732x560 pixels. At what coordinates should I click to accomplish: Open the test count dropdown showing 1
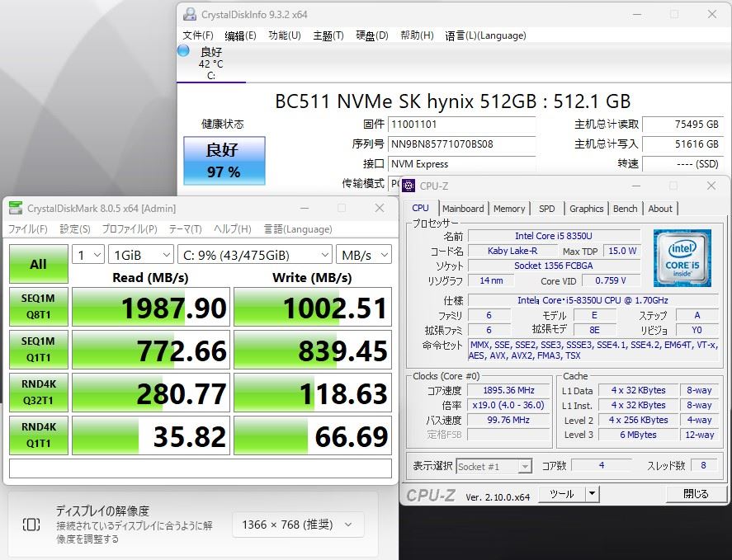point(88,255)
